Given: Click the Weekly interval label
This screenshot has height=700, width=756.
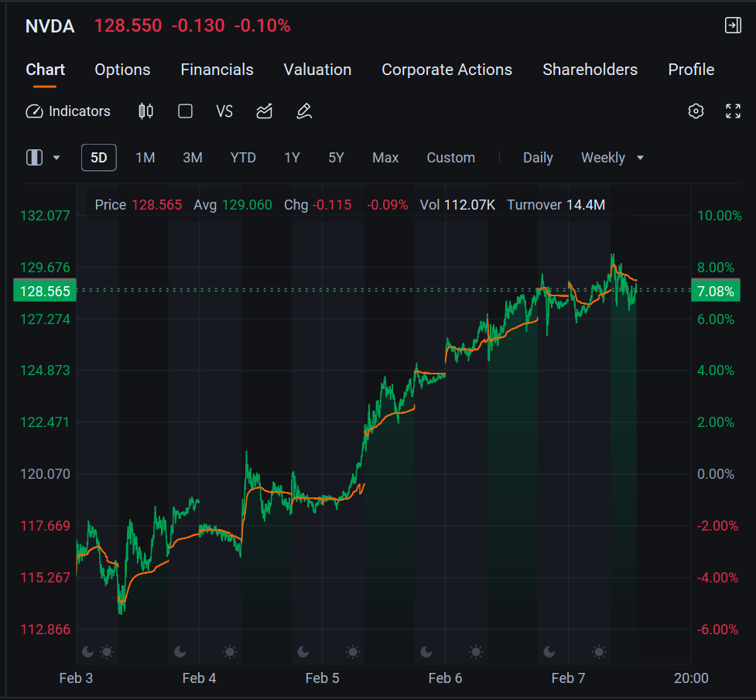Looking at the screenshot, I should [603, 158].
